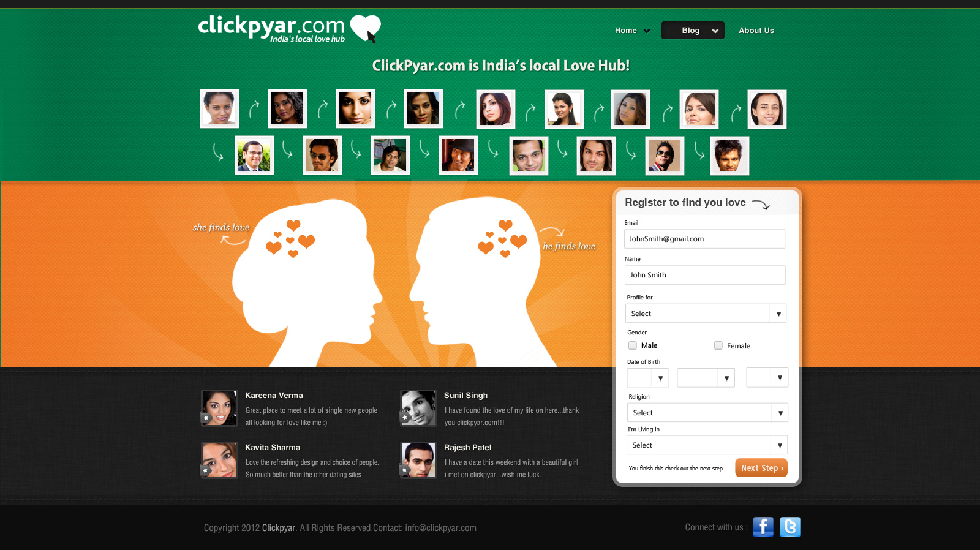Open the last Date of Birth dropdown
Image resolution: width=980 pixels, height=550 pixels.
pyautogui.click(x=767, y=378)
